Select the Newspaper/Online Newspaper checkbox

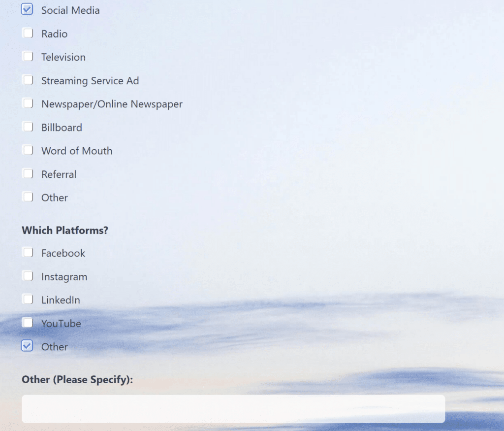click(x=28, y=103)
